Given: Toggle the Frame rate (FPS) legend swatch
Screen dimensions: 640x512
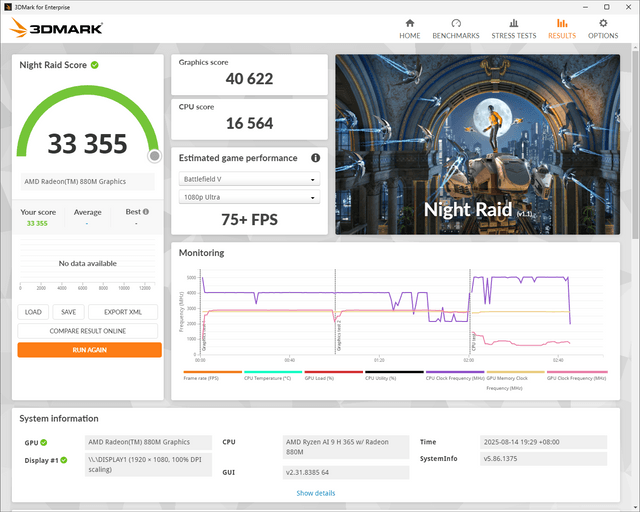Looking at the screenshot, I should point(213,372).
